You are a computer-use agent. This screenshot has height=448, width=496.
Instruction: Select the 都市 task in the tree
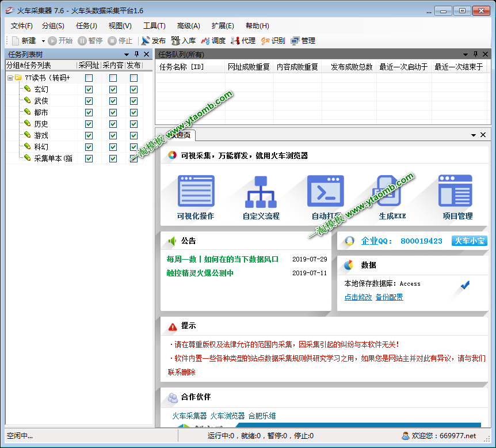[x=41, y=112]
